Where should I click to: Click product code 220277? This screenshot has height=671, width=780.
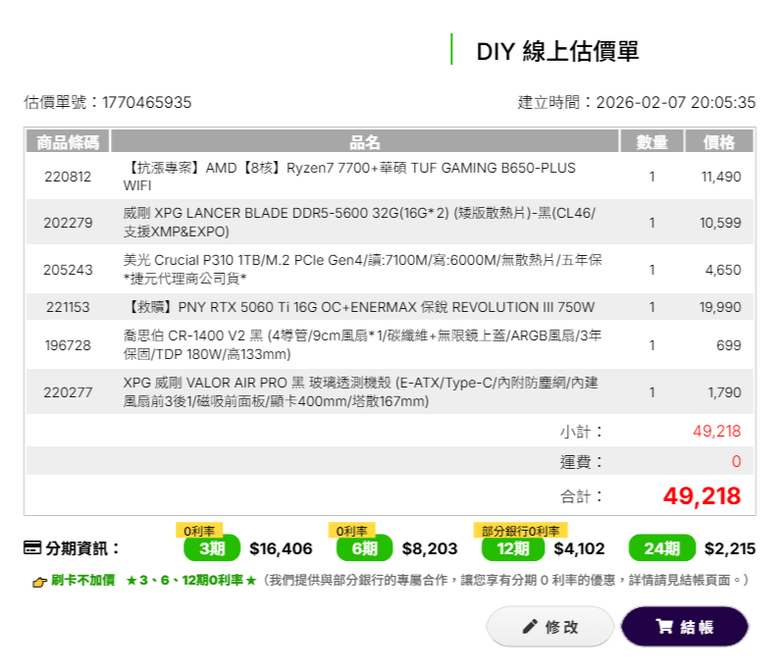68,392
